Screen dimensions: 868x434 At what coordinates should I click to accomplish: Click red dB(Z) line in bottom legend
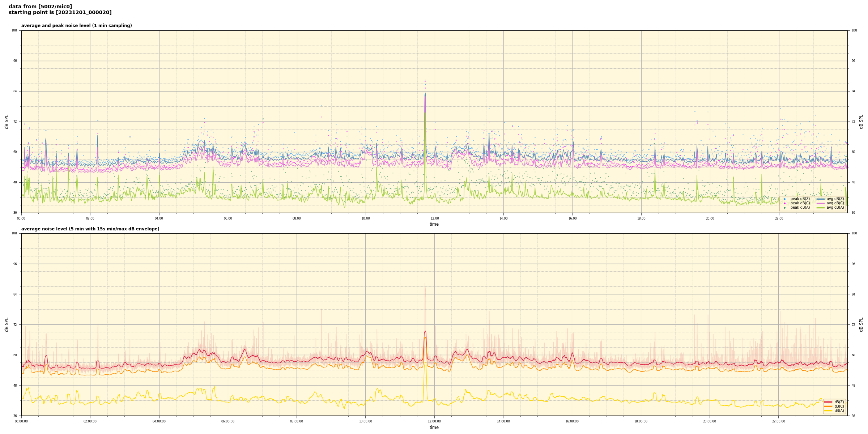pyautogui.click(x=828, y=402)
